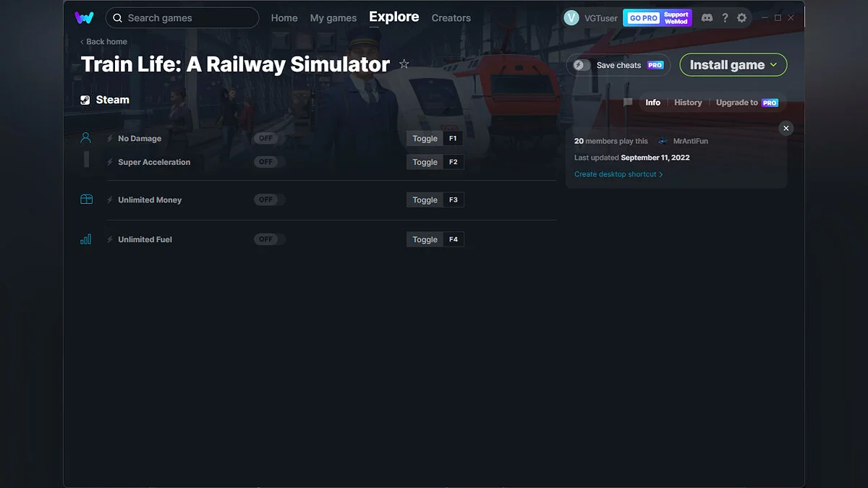Click the F2 hotkey box
Viewport: 868px width, 488px height.
454,162
